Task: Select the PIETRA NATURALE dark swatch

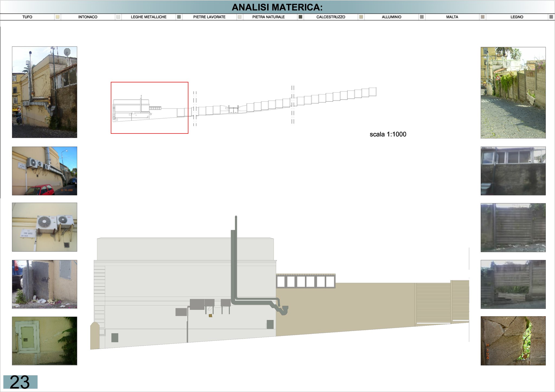Action: click(300, 17)
